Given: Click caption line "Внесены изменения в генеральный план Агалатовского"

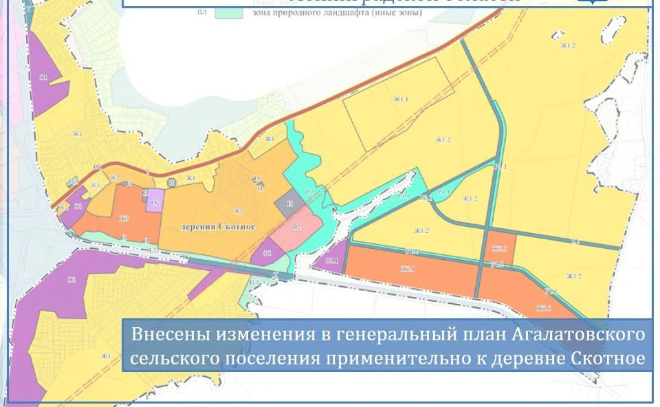Looking at the screenshot, I should tap(388, 334).
